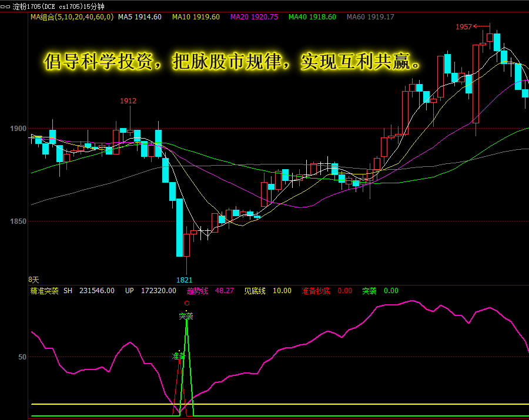Click the chain link icon beside the title
The width and height of the screenshot is (529, 420).
click(x=5, y=6)
